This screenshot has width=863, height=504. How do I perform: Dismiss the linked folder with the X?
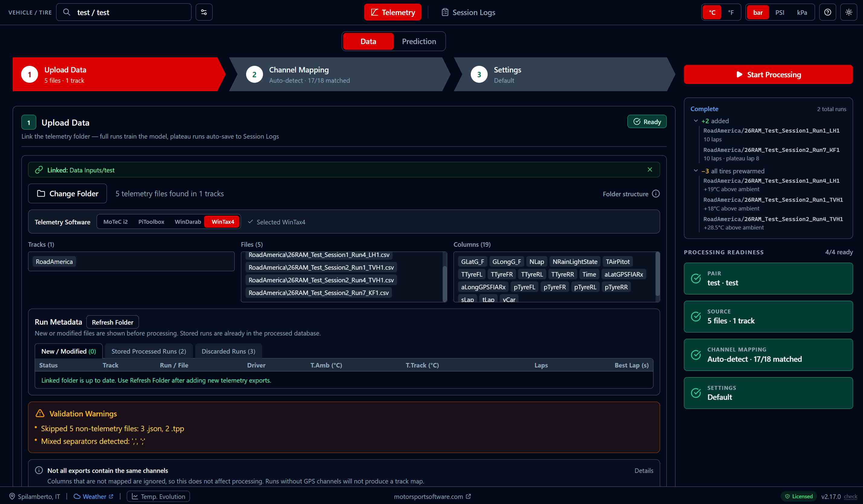pos(650,169)
